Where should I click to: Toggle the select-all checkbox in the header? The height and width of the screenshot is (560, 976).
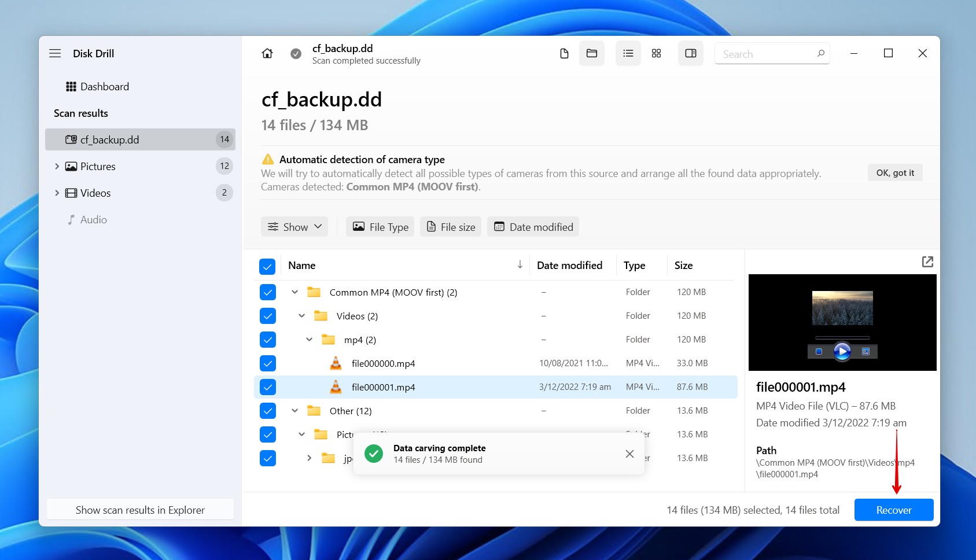click(267, 266)
